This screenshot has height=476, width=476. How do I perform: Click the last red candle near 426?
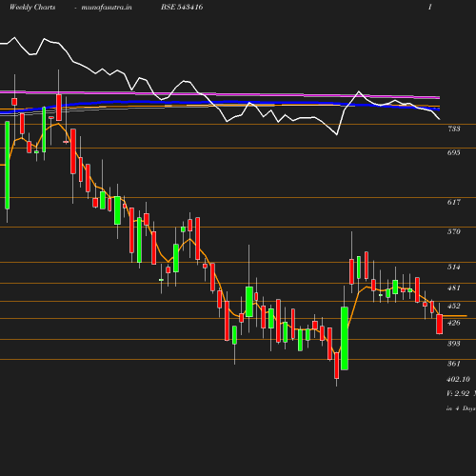[x=440, y=324]
